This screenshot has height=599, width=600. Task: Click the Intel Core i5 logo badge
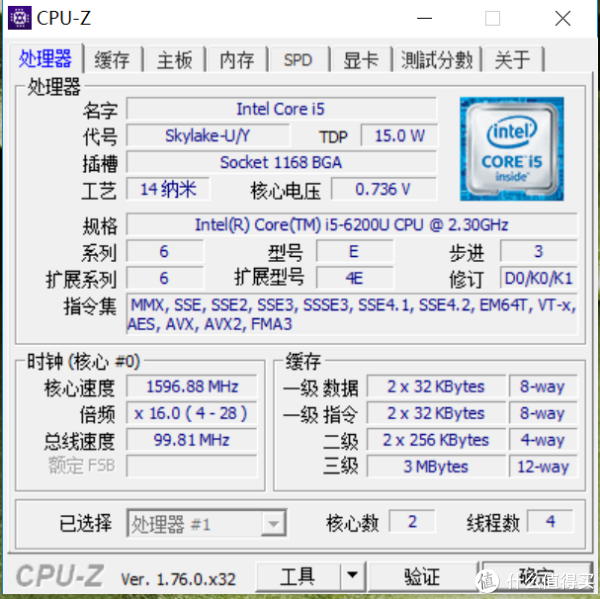[512, 149]
